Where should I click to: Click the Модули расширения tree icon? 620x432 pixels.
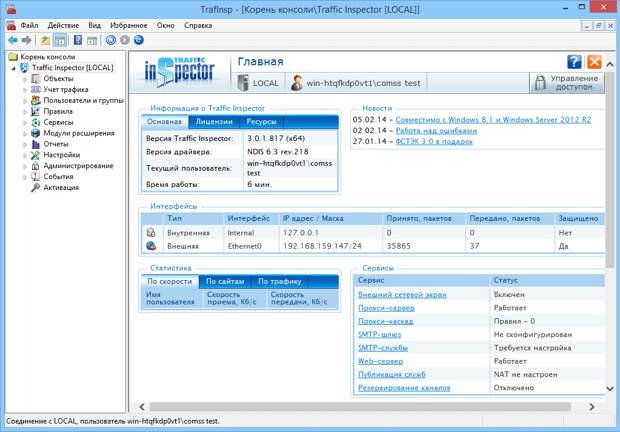coord(36,133)
